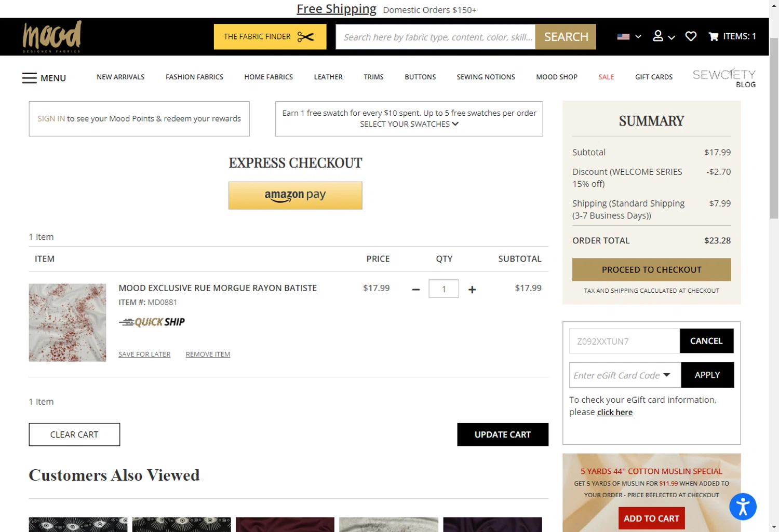
Task: Click the quantity input field
Action: (x=444, y=289)
